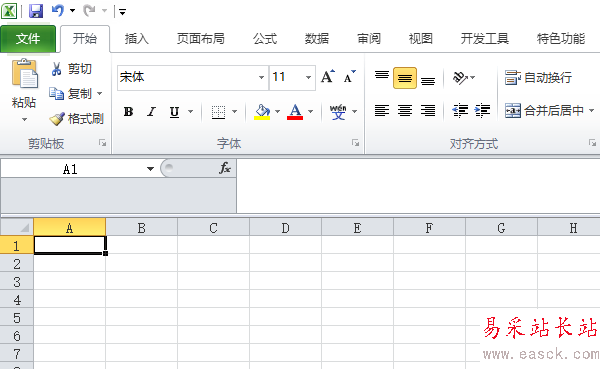
Task: Toggle middle vertical alignment
Action: click(405, 78)
